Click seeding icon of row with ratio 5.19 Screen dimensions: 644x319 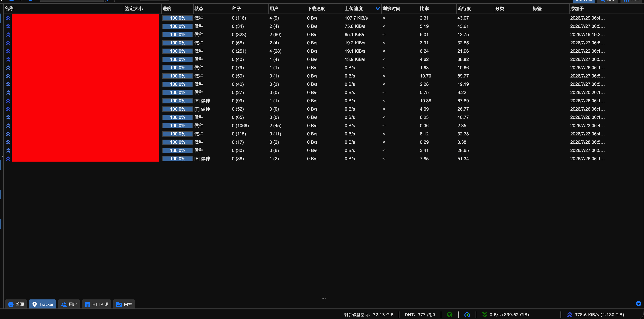click(8, 26)
